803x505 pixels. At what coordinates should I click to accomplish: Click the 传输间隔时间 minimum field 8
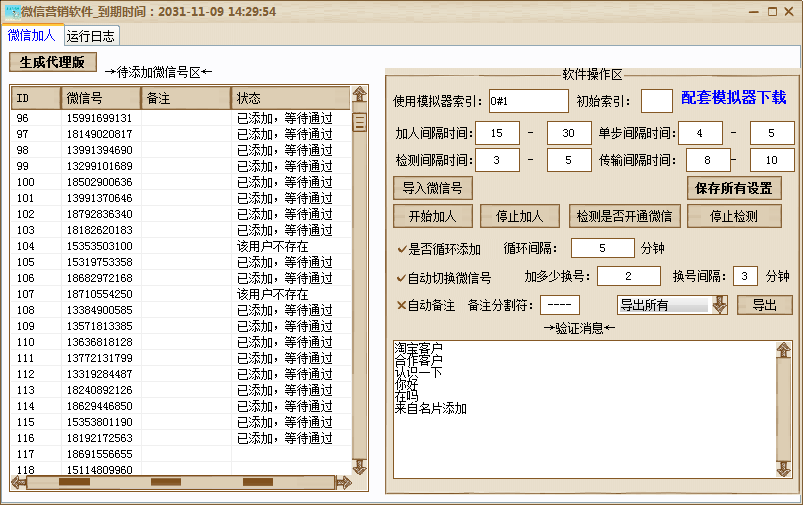click(708, 160)
